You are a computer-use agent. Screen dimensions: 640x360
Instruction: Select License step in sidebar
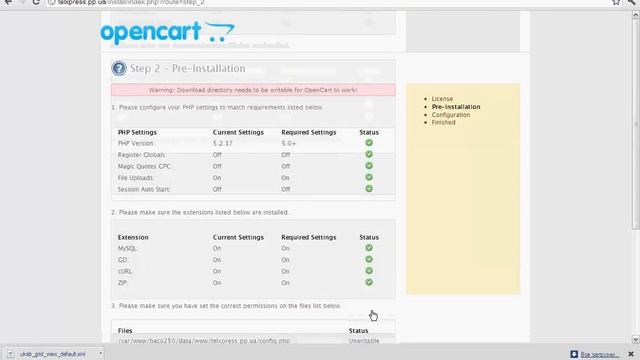pos(442,99)
